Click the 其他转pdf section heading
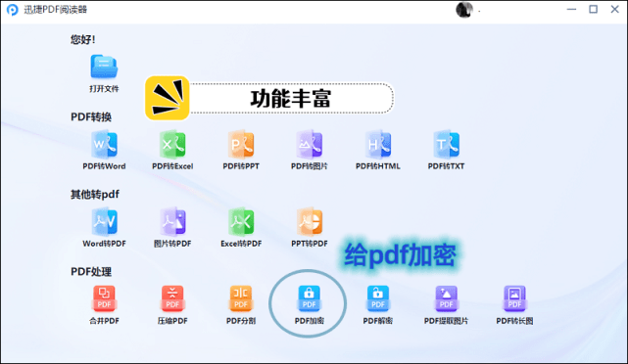The height and width of the screenshot is (364, 628). tap(95, 195)
